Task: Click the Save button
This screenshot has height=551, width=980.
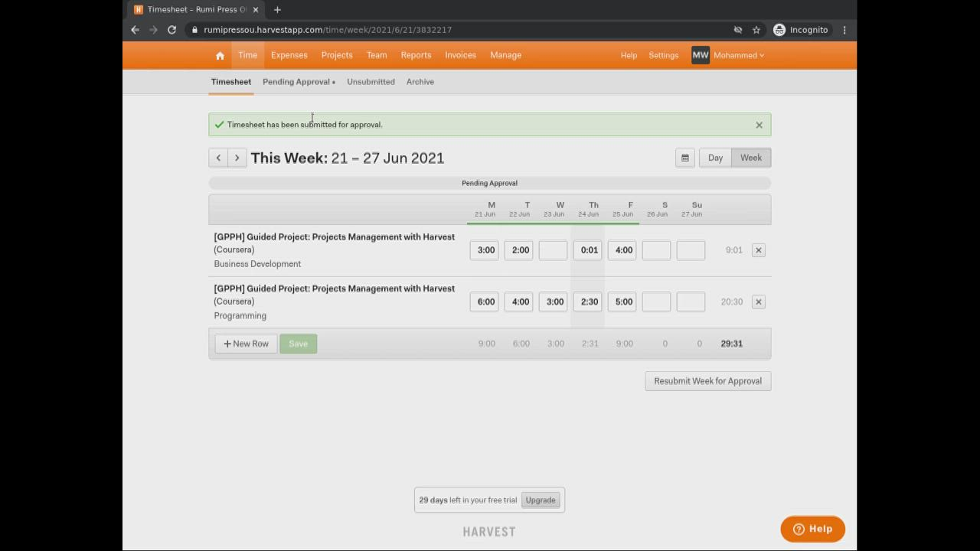Action: pyautogui.click(x=299, y=344)
